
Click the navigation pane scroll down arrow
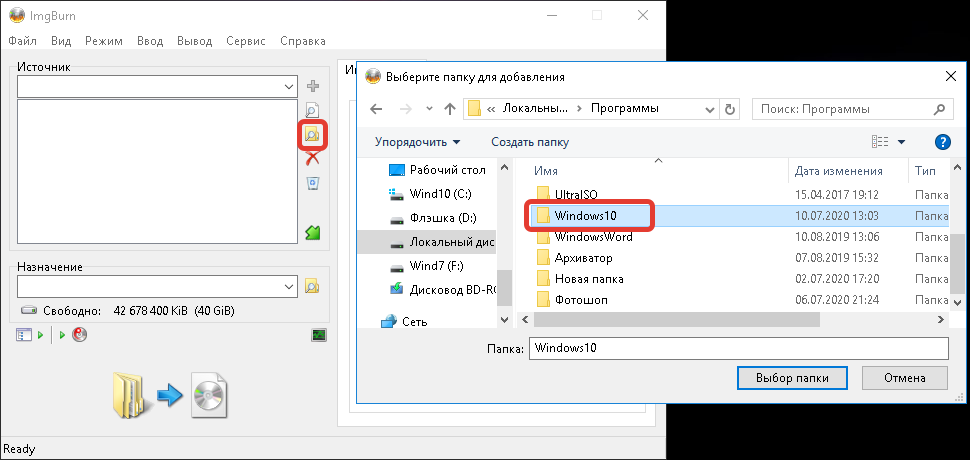[x=505, y=320]
